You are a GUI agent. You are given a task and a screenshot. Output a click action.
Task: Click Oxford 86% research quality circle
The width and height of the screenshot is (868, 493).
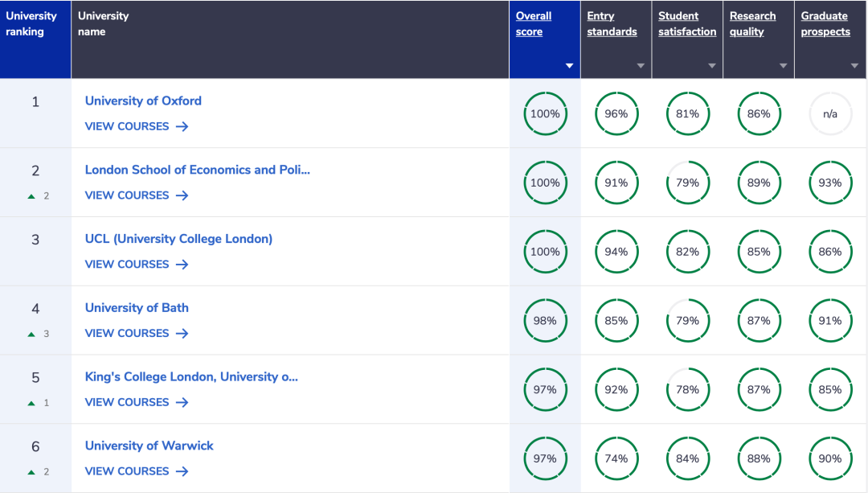point(759,113)
